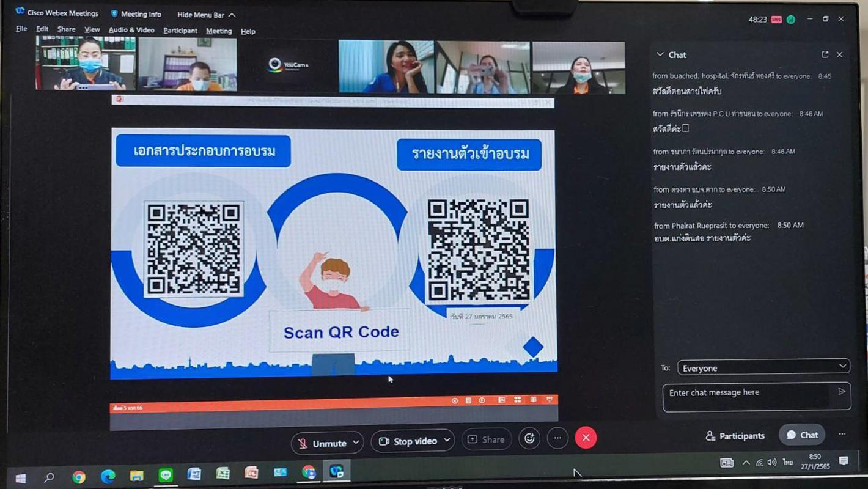Open more options in the meeting controls
Screen dimensions: 868x489
click(557, 438)
